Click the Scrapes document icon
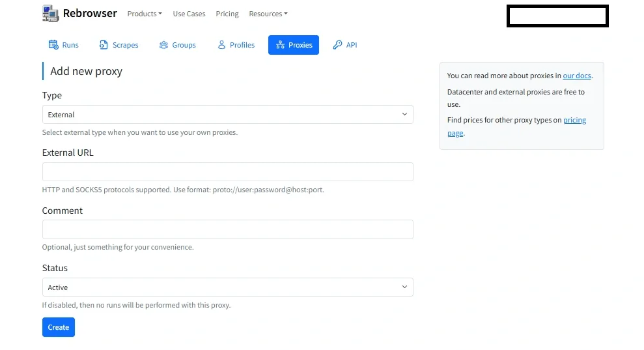644x350 pixels. 104,45
